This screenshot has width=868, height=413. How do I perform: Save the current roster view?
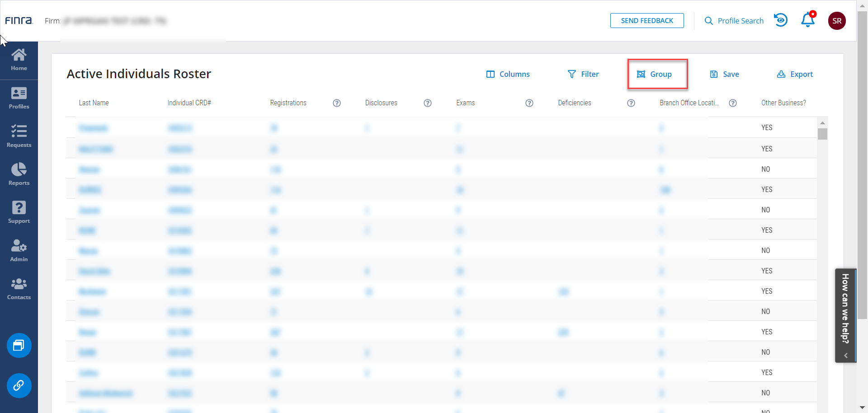click(x=724, y=74)
